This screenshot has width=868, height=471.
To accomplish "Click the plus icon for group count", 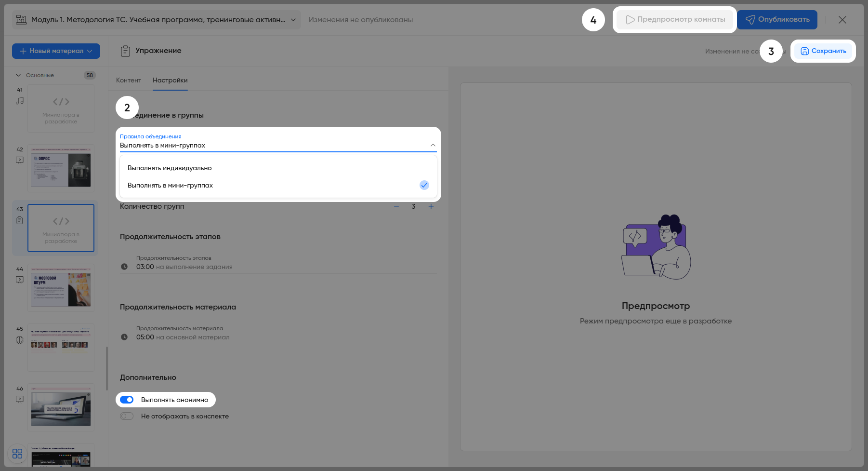I will (x=431, y=206).
